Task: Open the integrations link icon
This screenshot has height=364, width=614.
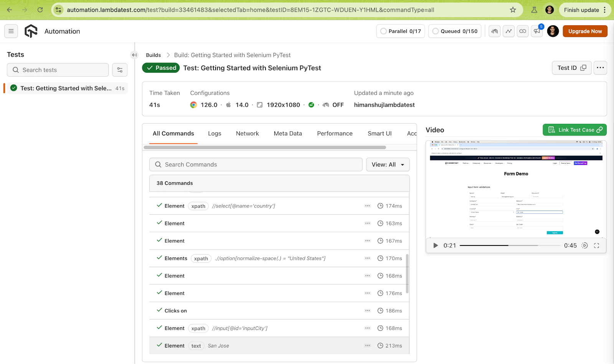Action: pos(522,31)
